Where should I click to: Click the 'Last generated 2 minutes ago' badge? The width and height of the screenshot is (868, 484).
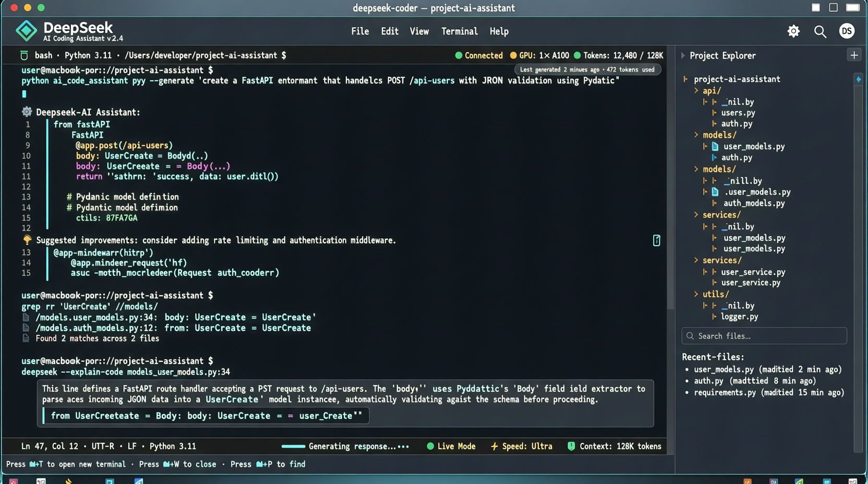coord(587,69)
